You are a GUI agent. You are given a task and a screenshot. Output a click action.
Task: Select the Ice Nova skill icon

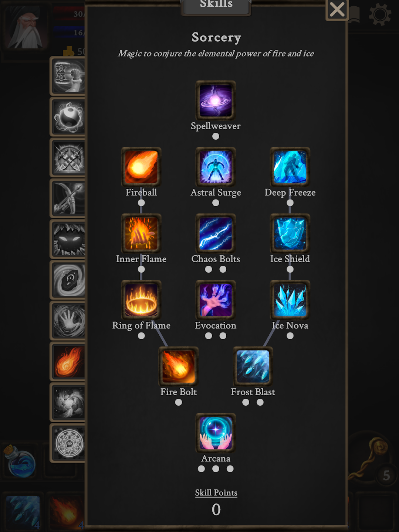click(290, 300)
